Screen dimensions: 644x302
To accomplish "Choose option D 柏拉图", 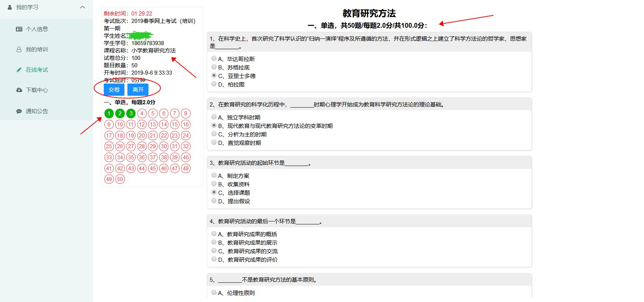I will click(214, 84).
